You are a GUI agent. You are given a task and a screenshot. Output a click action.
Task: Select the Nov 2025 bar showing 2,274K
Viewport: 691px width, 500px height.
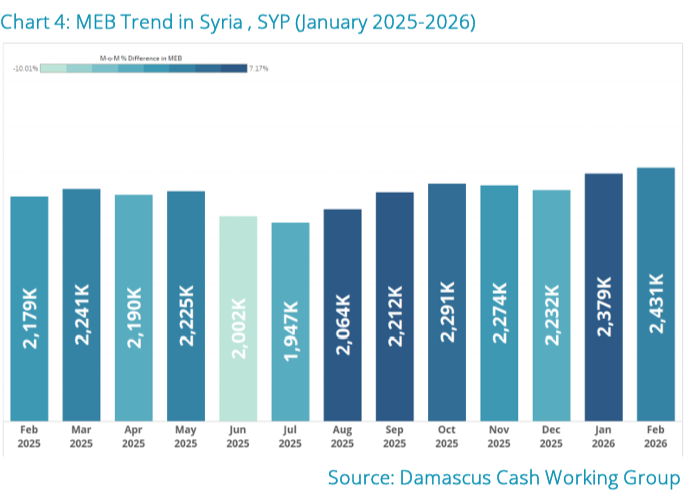[499, 303]
